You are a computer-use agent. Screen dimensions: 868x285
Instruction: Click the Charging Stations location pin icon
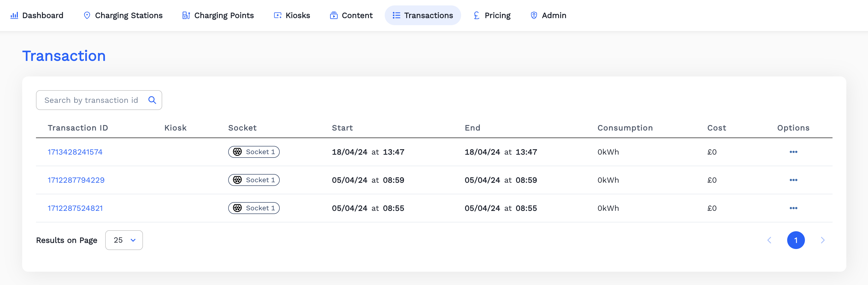coord(87,15)
